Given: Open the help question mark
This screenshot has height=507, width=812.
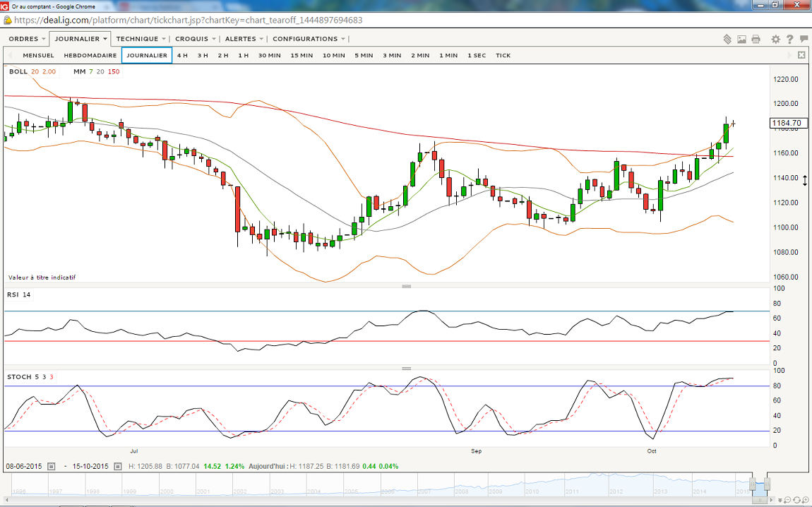Looking at the screenshot, I should 789,40.
